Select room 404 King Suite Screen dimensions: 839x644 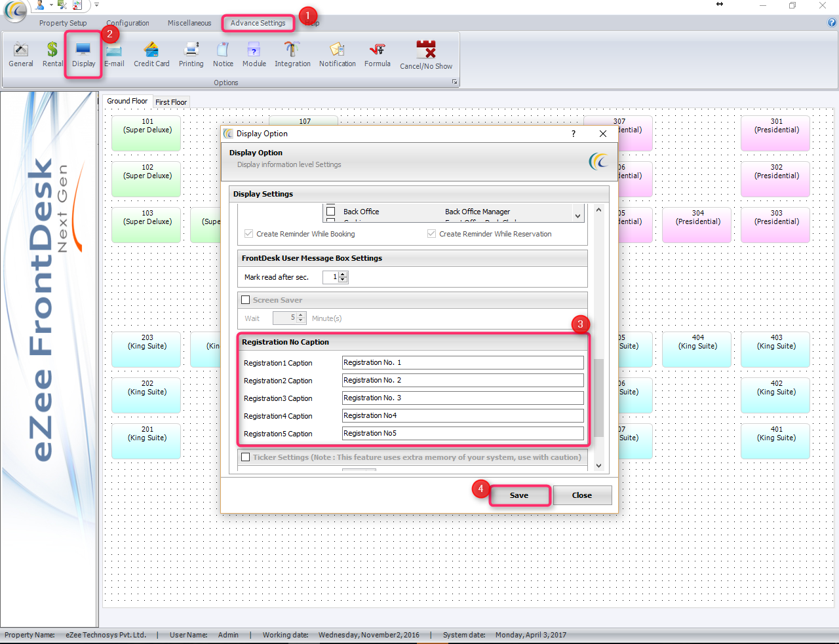[697, 350]
